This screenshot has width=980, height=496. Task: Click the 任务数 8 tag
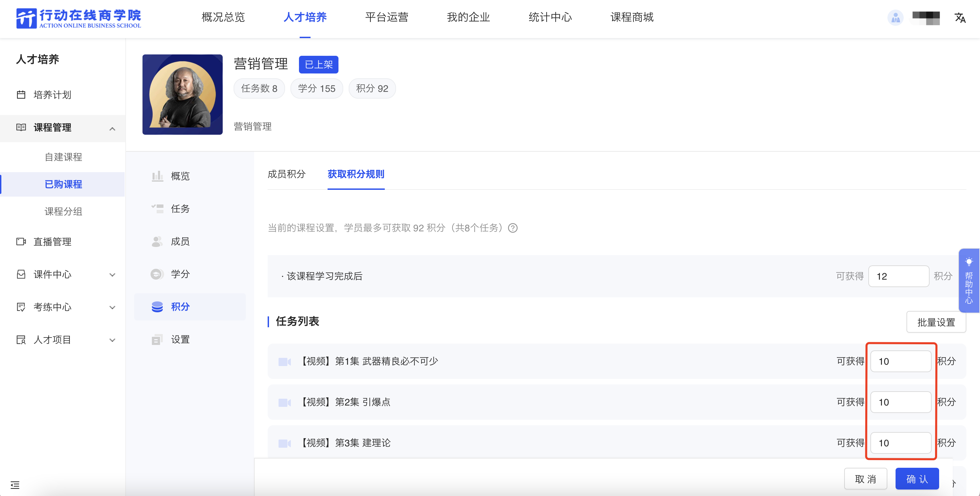pos(259,88)
